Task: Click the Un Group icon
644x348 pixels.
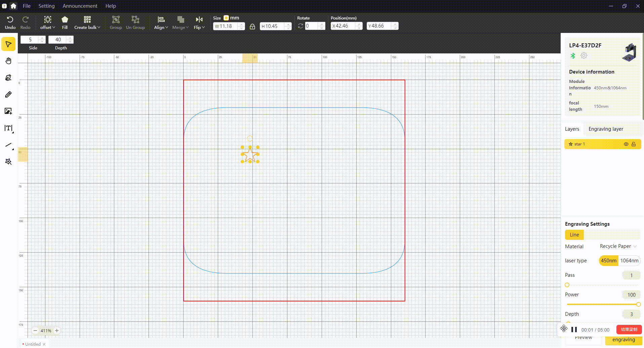Action: [135, 19]
